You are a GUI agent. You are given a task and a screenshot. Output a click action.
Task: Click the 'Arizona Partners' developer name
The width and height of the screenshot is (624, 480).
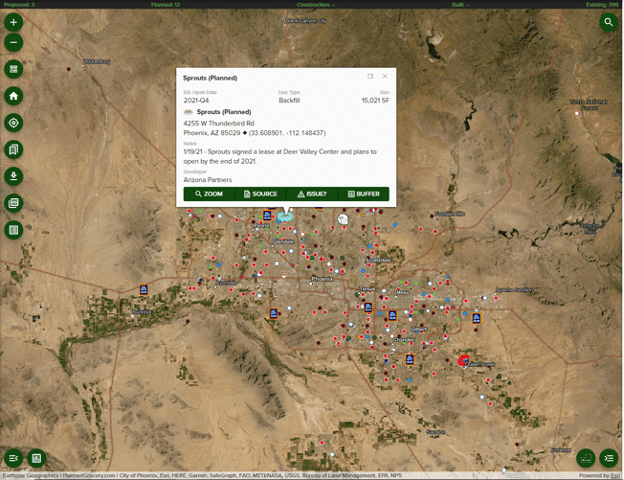(x=207, y=180)
